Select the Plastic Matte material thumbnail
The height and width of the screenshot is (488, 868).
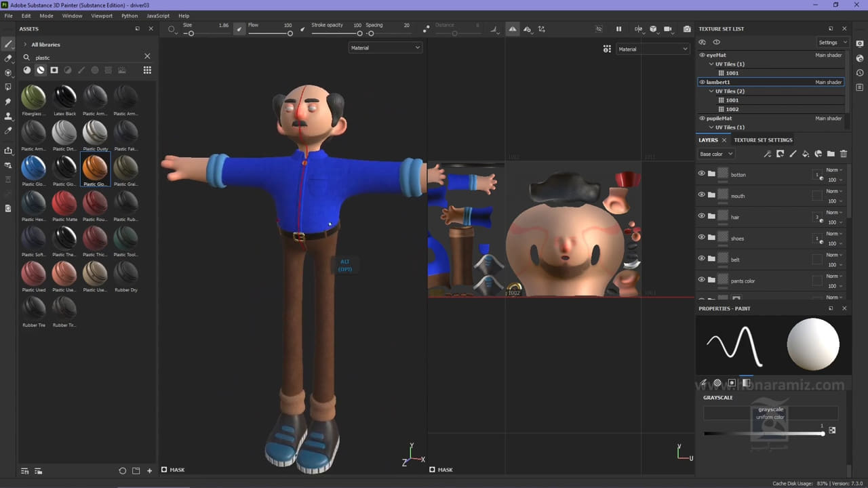point(64,203)
